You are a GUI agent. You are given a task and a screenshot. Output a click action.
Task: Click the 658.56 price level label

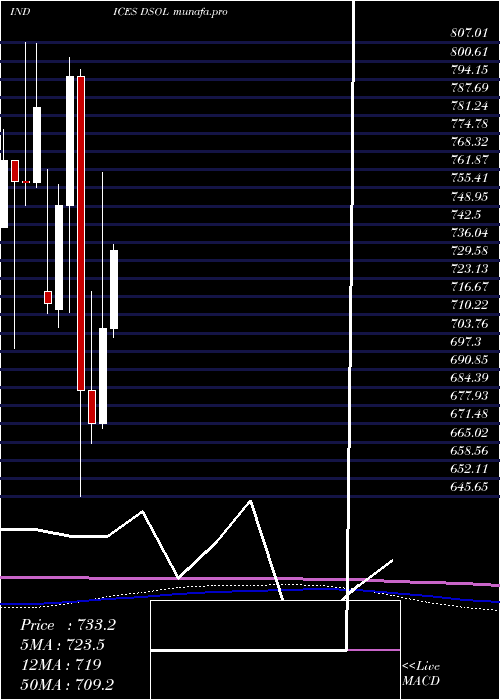tap(469, 450)
